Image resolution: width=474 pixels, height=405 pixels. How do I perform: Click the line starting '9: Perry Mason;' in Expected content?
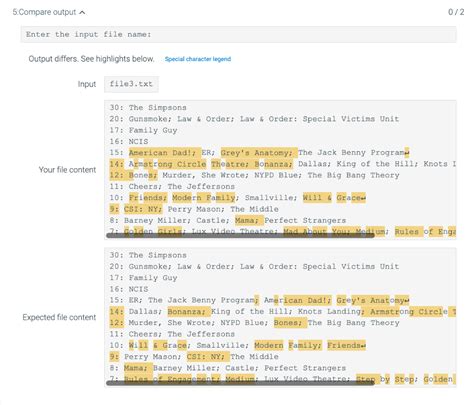[x=194, y=357]
